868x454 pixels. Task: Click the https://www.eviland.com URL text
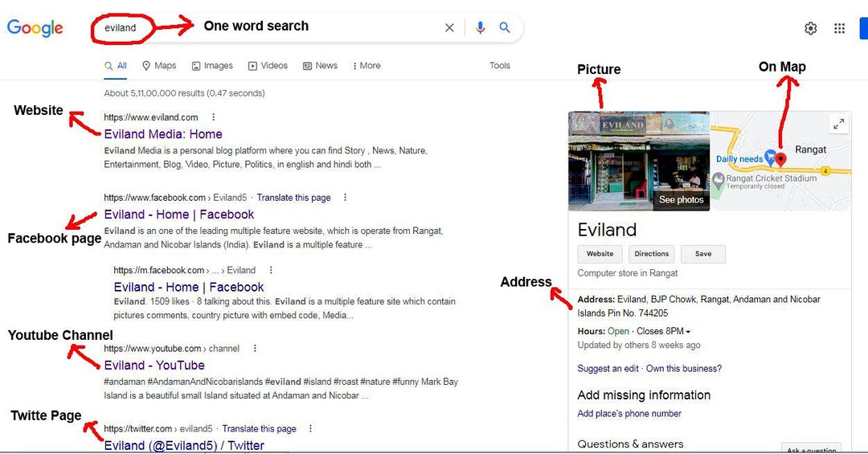(150, 117)
